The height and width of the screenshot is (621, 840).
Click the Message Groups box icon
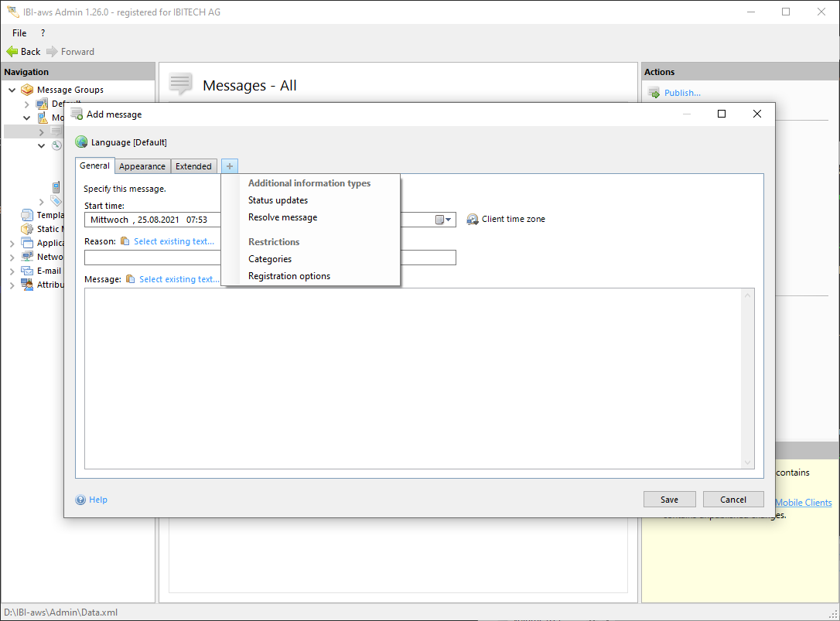tap(27, 90)
